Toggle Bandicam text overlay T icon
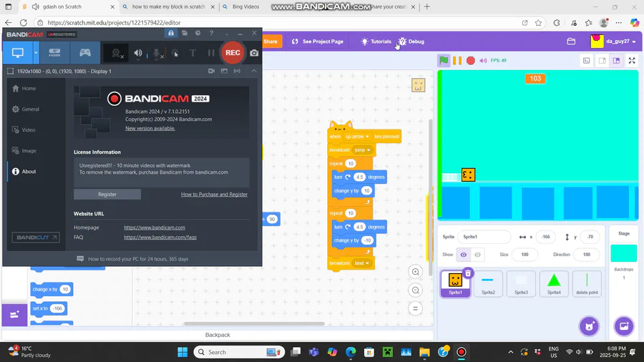644x362 pixels. (x=192, y=53)
